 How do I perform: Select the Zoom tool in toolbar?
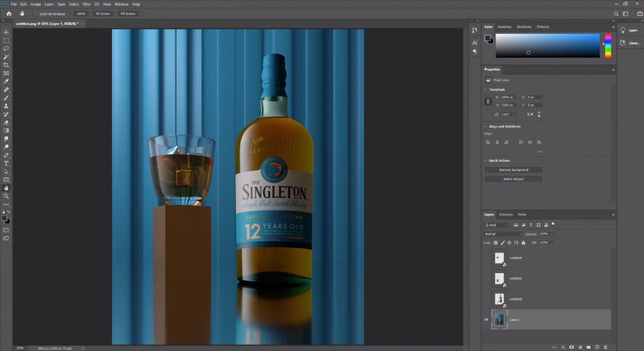click(x=6, y=196)
